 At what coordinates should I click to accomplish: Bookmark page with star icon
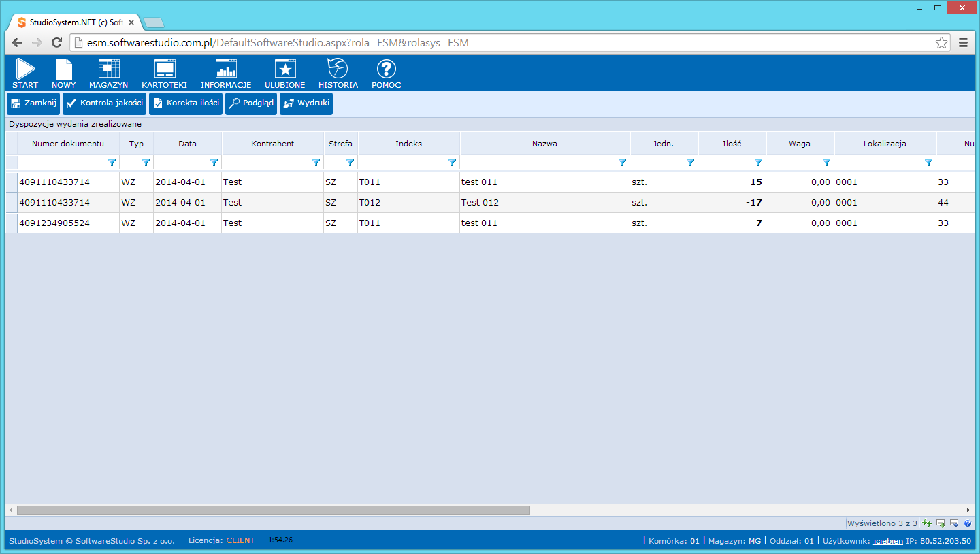(941, 43)
